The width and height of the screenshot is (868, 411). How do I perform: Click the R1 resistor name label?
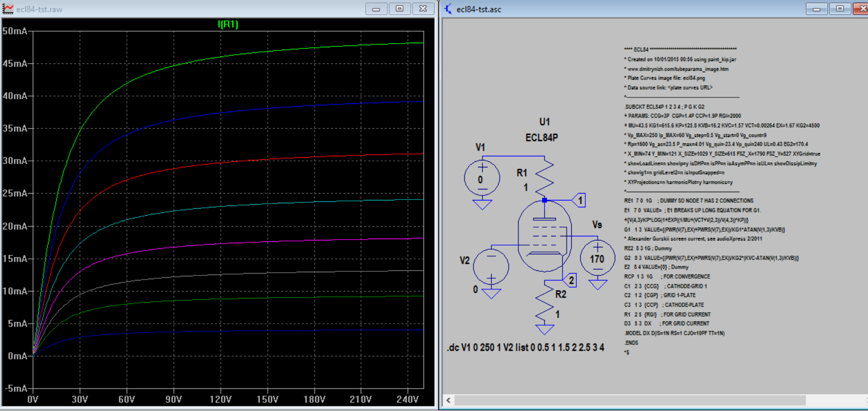[x=521, y=173]
